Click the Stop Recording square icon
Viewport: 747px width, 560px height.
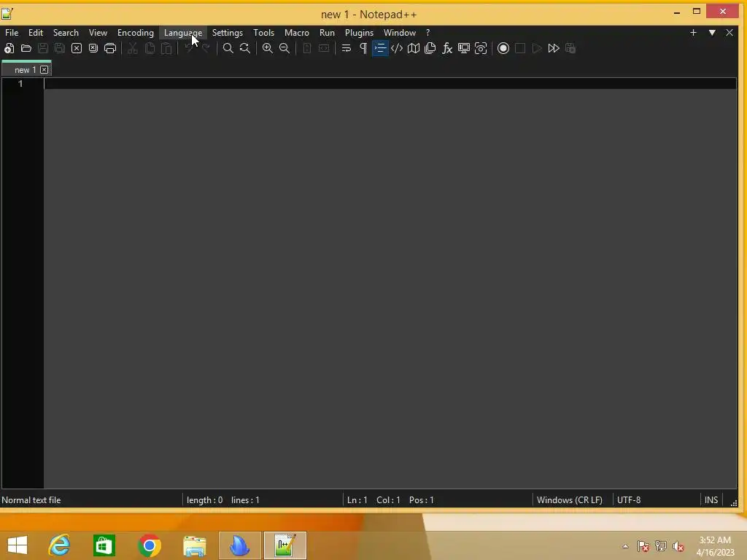(520, 48)
